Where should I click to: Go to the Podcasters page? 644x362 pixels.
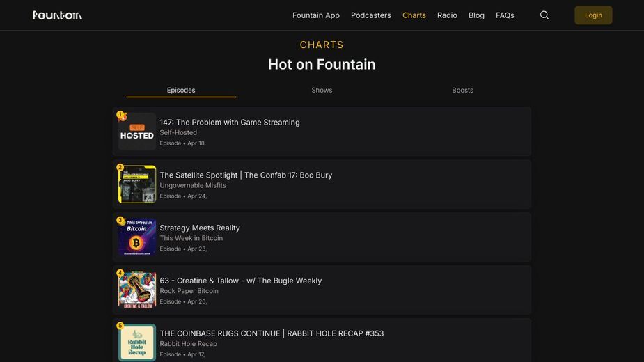pyautogui.click(x=371, y=15)
